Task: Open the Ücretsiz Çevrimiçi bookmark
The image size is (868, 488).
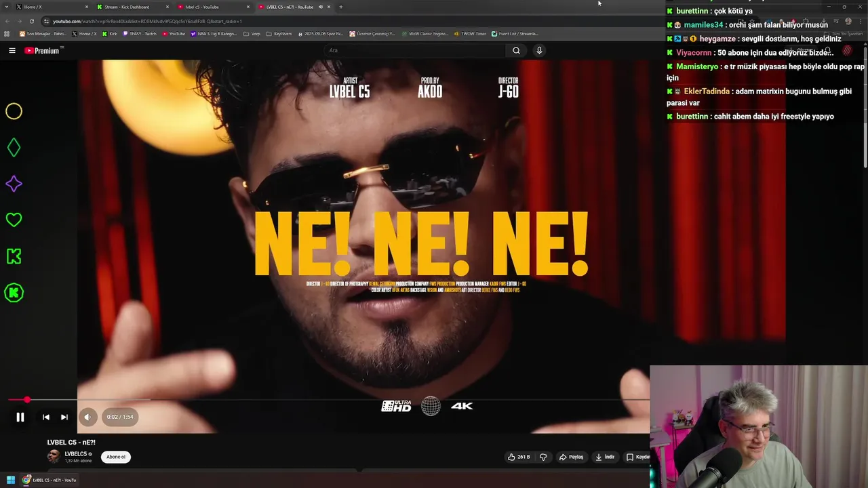Action: pyautogui.click(x=372, y=34)
